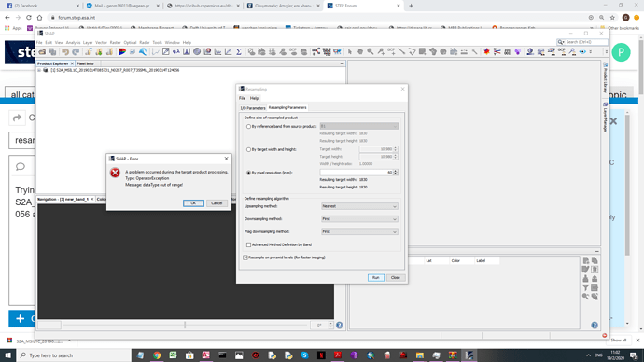Open Help menu in Resampling dialog

(254, 98)
